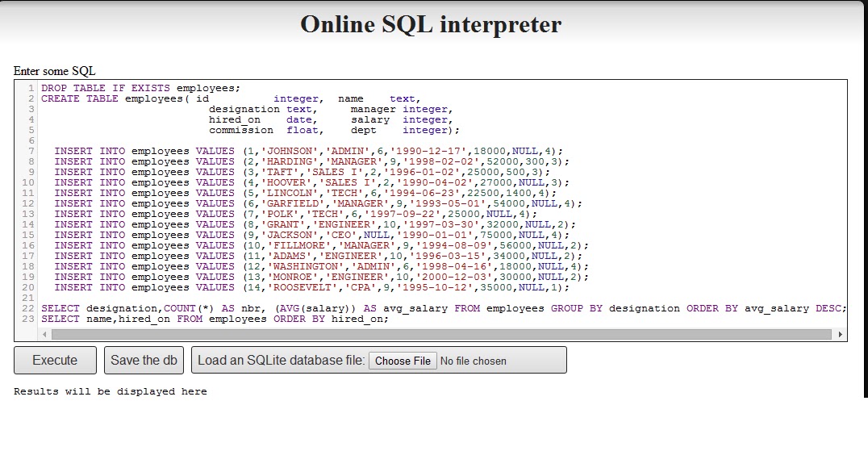Viewport: 868px width, 451px height.
Task: Click the INSERT row for 'POLK'
Action: pyautogui.click(x=295, y=214)
